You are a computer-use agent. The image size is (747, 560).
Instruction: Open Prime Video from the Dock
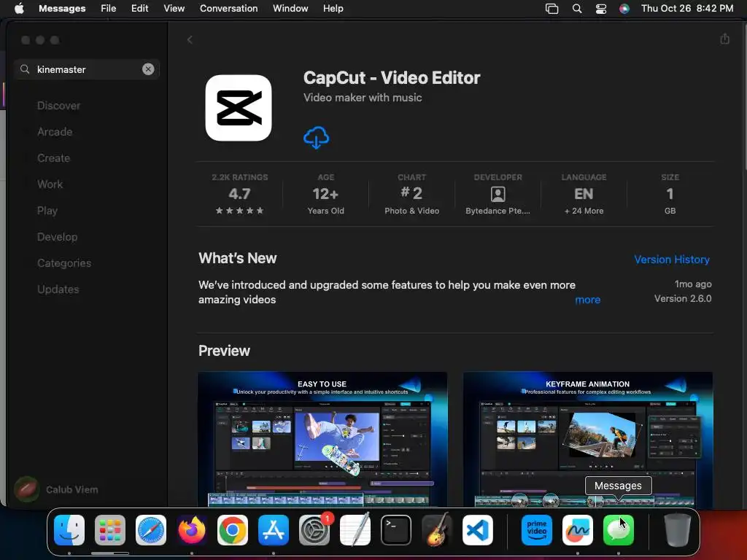tap(537, 530)
